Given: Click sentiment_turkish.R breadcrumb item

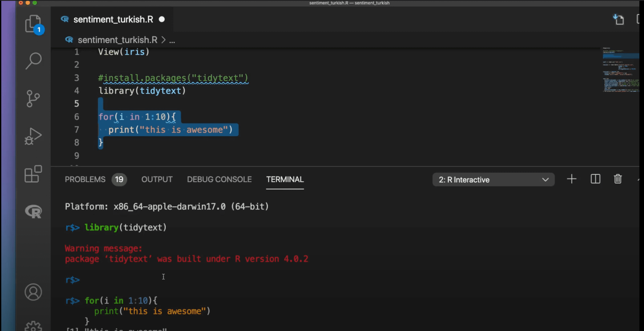Looking at the screenshot, I should (x=117, y=40).
